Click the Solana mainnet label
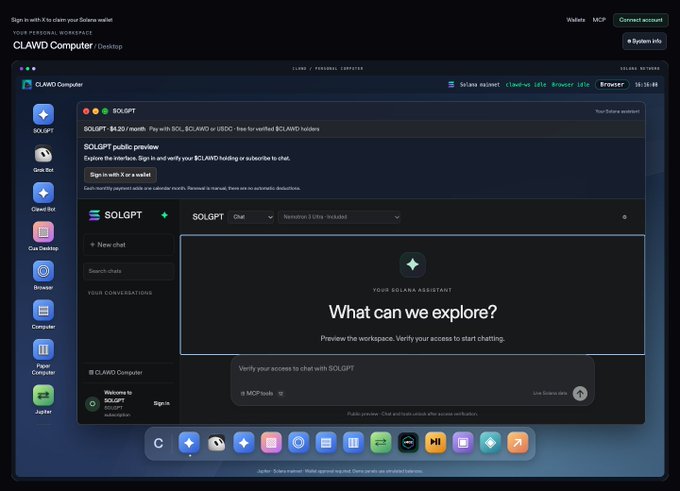 tap(480, 85)
